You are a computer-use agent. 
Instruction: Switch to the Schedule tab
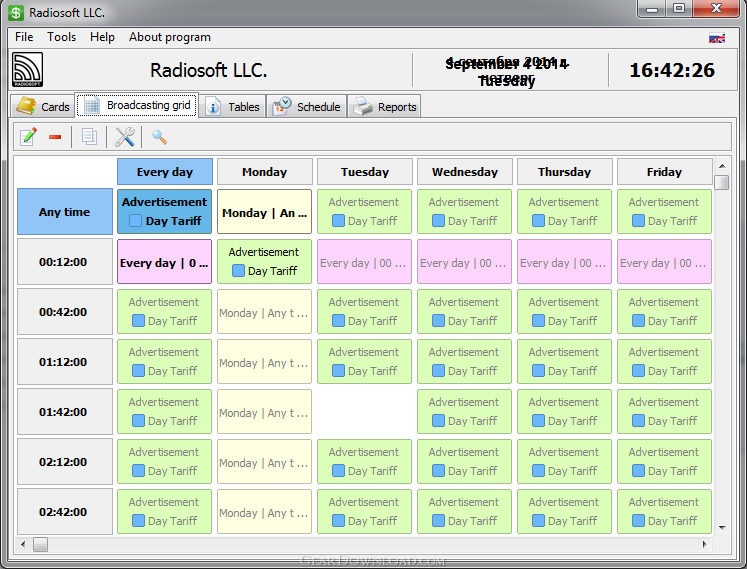306,106
